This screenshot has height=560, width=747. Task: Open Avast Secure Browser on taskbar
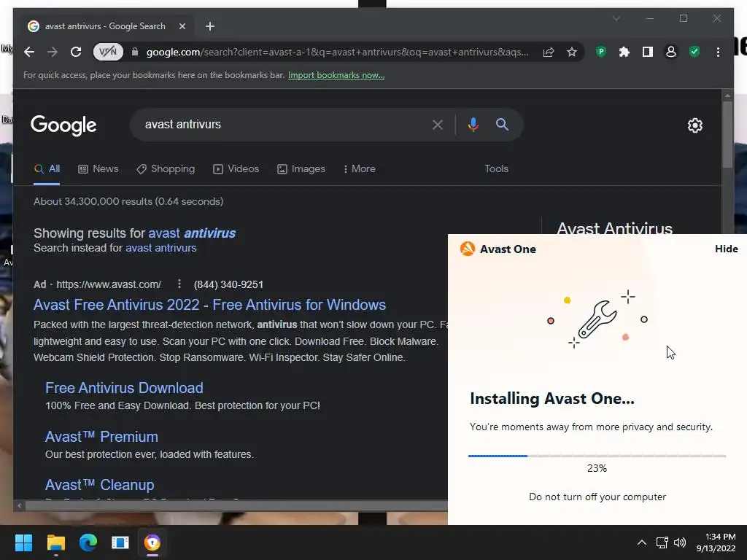click(152, 542)
